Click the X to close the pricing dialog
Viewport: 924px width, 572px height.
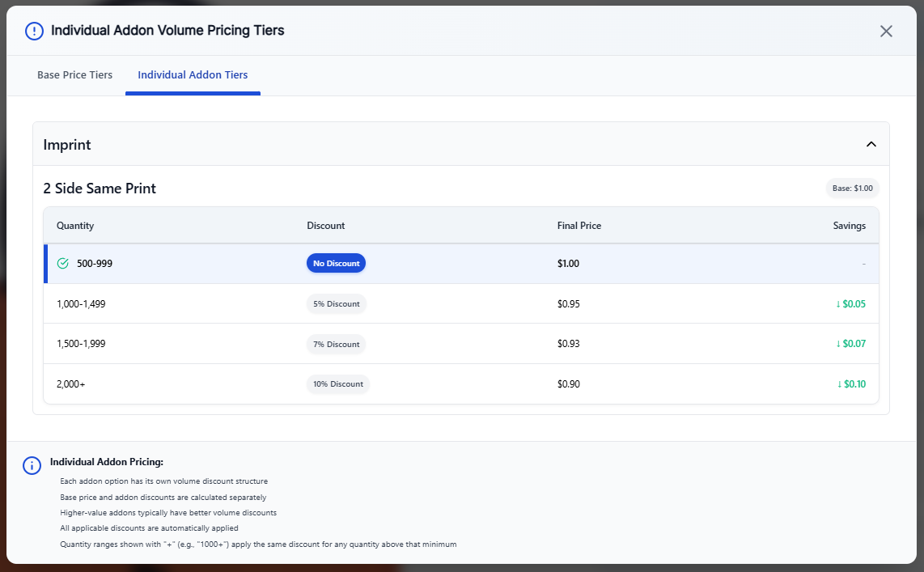(886, 31)
